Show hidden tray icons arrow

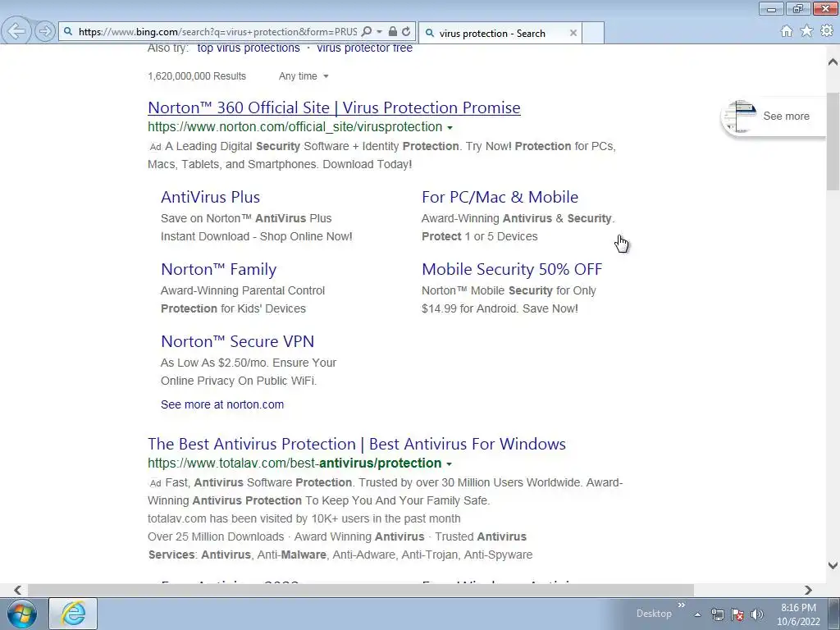(x=697, y=614)
